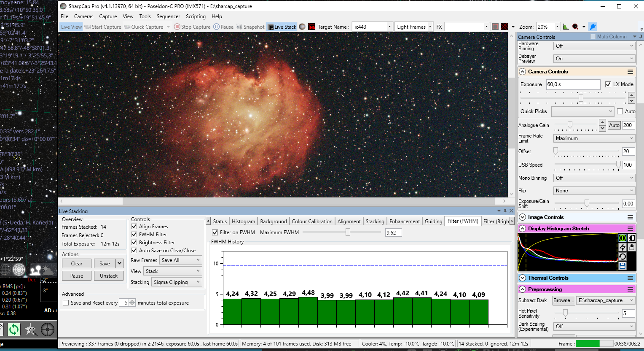Click Quick Capture toolbar button
This screenshot has height=351, width=644.
[144, 27]
